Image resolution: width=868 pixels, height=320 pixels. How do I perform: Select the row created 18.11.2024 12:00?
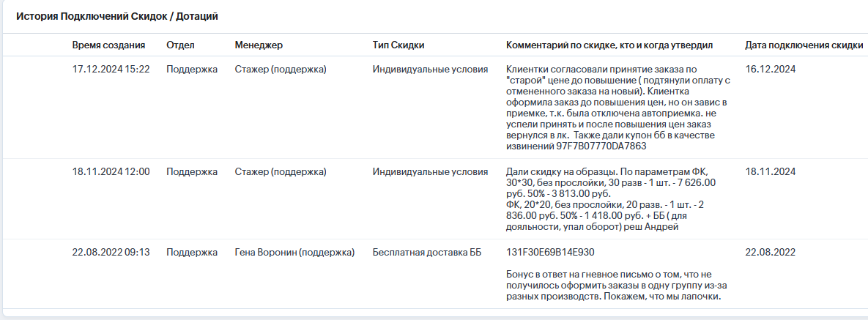[434, 198]
